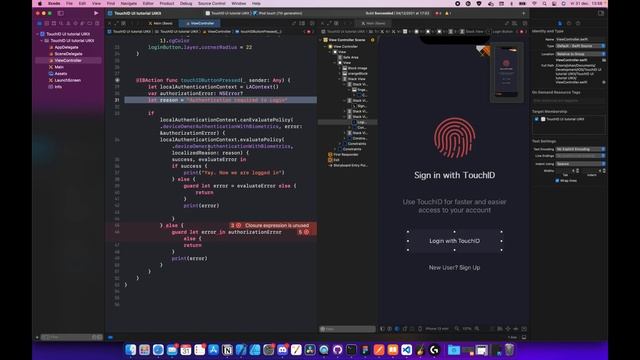Toggle the inspectors panel icon at top right
The width and height of the screenshot is (640, 360).
point(601,13)
